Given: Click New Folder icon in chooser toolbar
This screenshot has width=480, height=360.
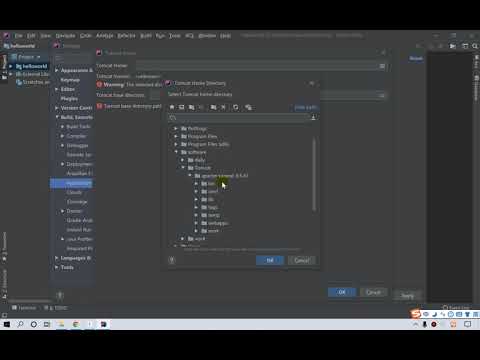Looking at the screenshot, I should coord(213,107).
